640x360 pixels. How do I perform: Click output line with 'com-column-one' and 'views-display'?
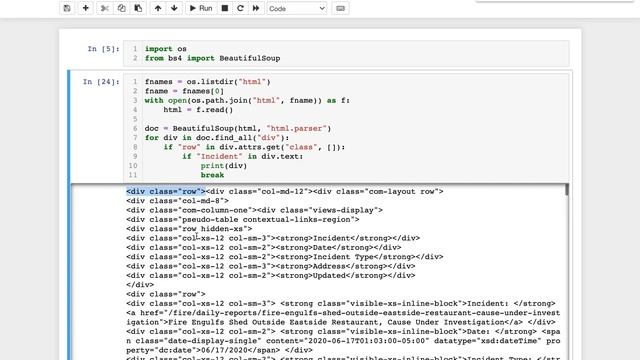[x=254, y=210]
